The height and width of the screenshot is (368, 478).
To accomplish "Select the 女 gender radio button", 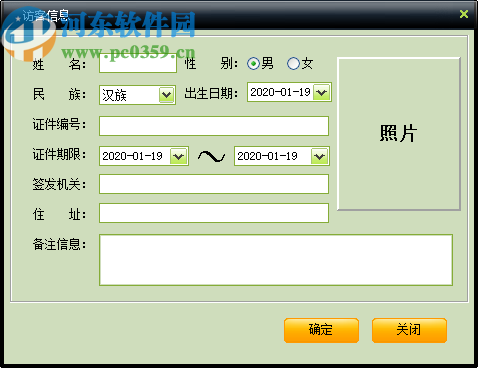I will pyautogui.click(x=293, y=63).
